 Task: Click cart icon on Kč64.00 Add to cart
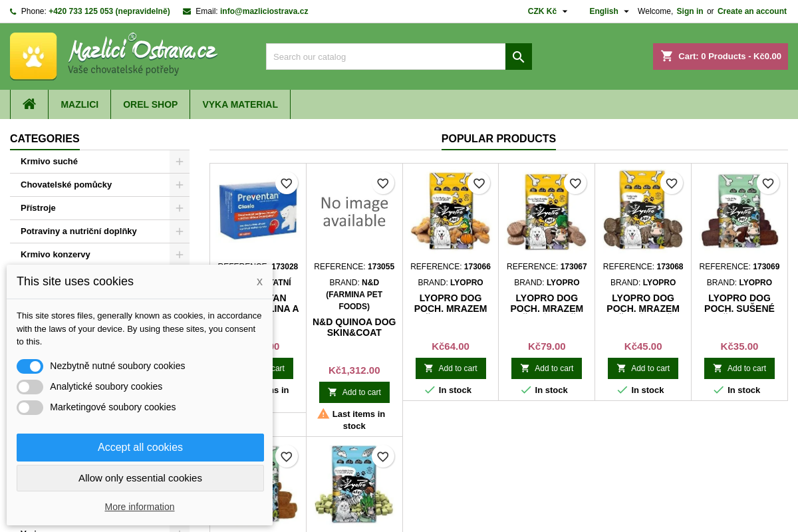pos(429,368)
